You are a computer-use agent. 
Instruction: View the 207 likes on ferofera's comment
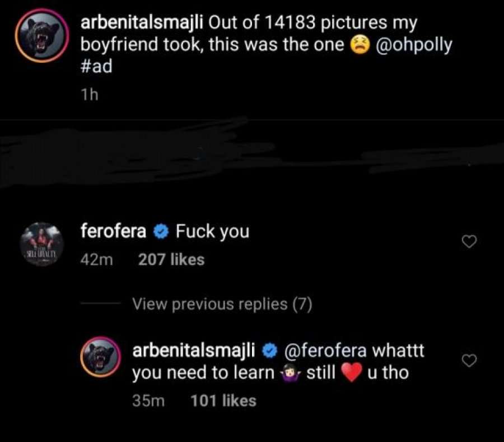click(x=171, y=260)
